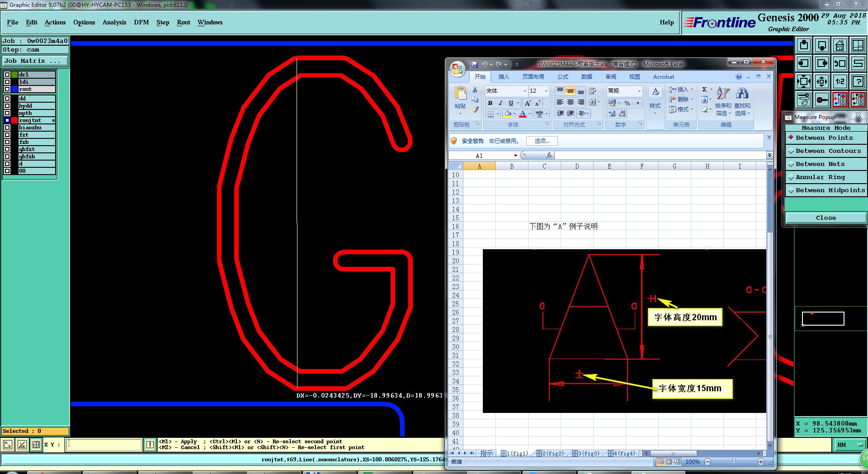The width and height of the screenshot is (868, 474).
Task: Select column D header in Excel
Action: click(x=577, y=166)
